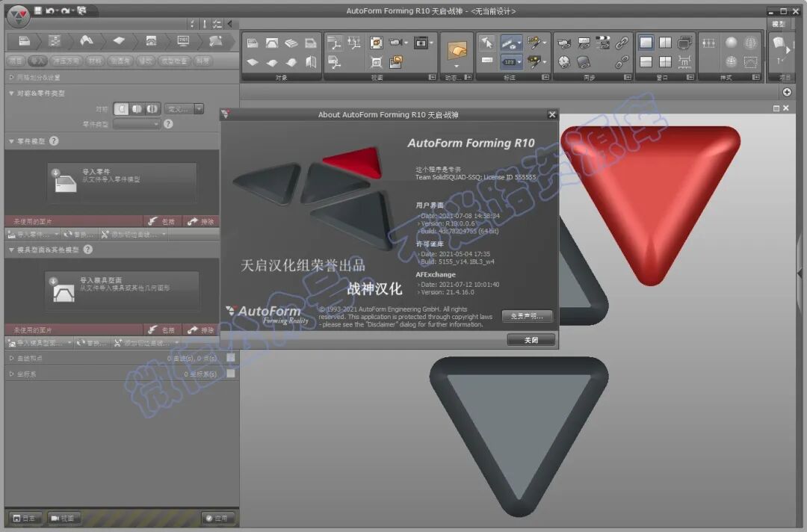
Task: Click the help icon next to the 零件类型 dropdown
Action: coord(168,124)
